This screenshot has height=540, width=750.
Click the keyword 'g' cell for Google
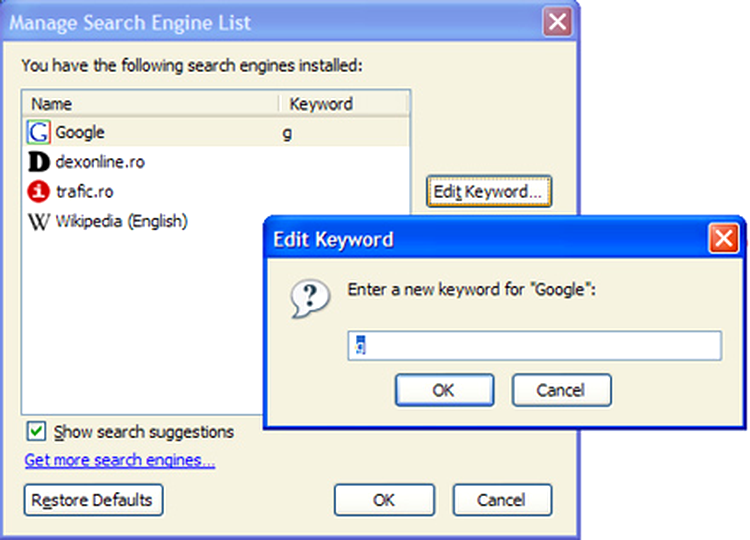pyautogui.click(x=287, y=133)
